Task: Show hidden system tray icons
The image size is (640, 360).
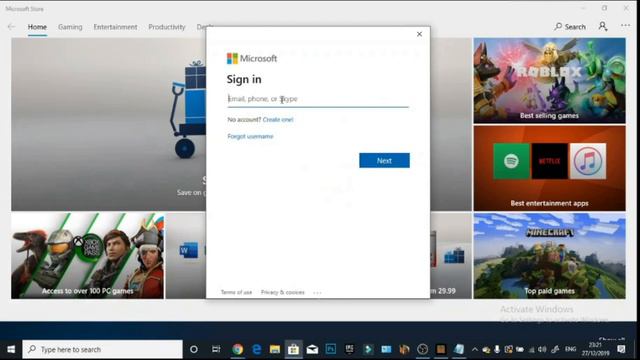Action: 475,350
